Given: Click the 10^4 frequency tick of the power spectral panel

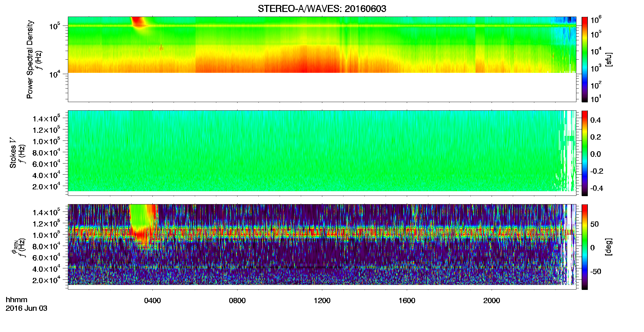Looking at the screenshot, I should point(55,74).
